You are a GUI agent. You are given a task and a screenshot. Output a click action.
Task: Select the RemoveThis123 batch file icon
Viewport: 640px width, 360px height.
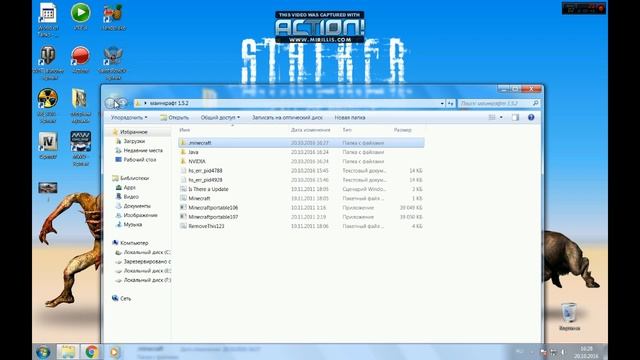tap(183, 226)
